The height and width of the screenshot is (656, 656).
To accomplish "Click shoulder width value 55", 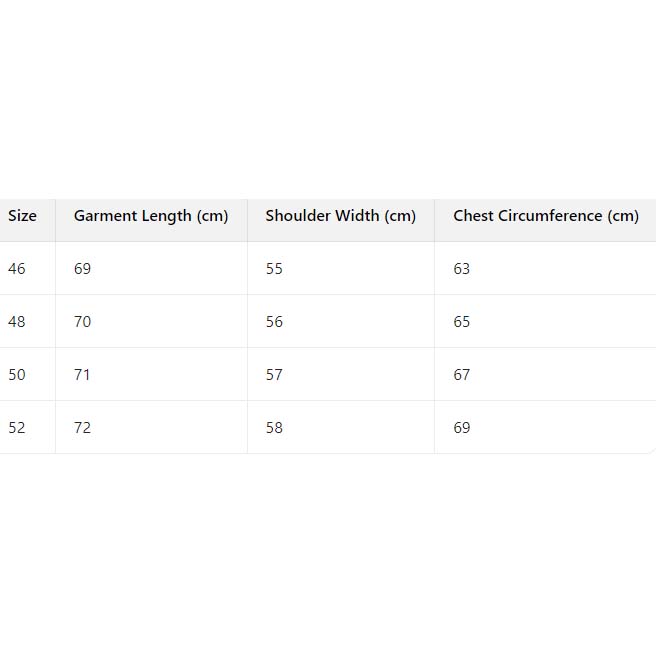I will [x=274, y=269].
